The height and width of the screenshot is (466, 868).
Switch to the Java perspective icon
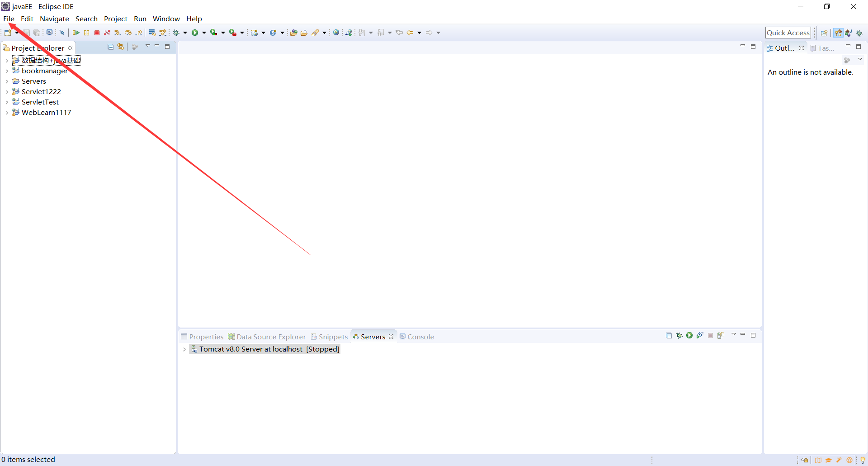pos(849,33)
